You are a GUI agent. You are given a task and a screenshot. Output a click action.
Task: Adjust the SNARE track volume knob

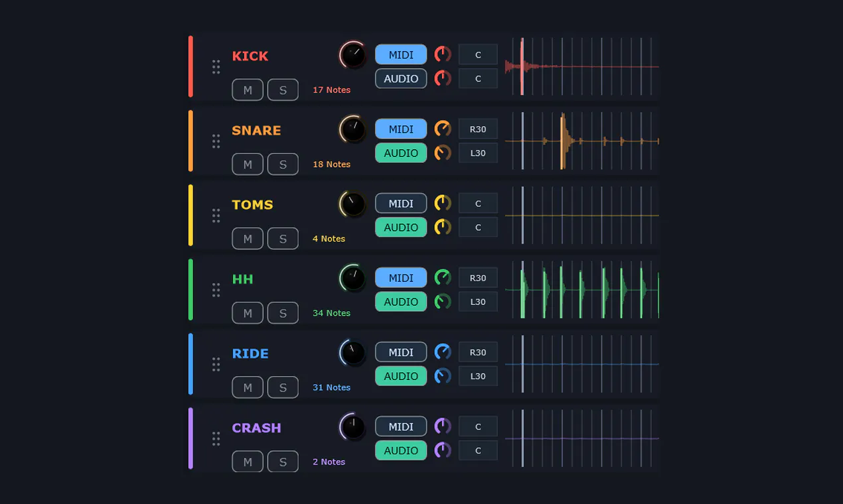pyautogui.click(x=353, y=129)
